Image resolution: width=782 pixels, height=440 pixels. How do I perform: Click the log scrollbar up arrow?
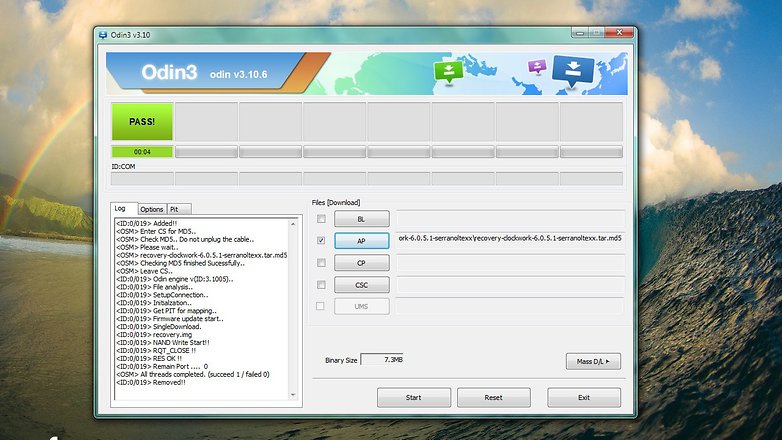coord(293,224)
